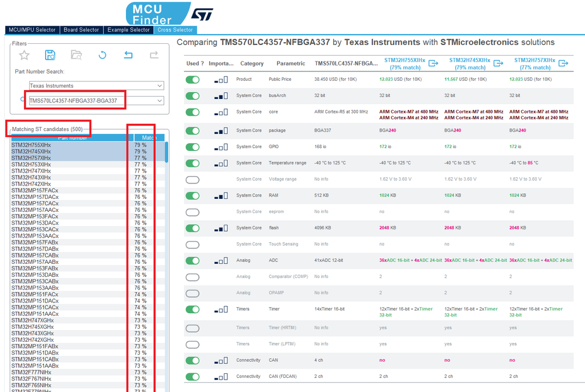
Task: Adjust importance bars for GPIO row
Action: (x=221, y=147)
